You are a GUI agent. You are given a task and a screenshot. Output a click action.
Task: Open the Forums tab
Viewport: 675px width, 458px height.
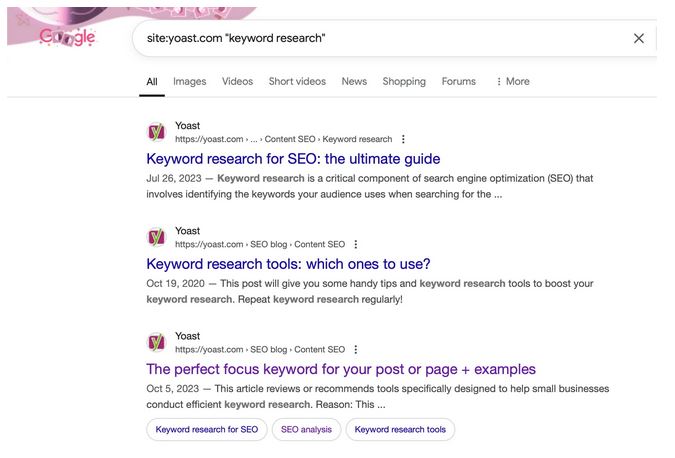[x=458, y=81]
